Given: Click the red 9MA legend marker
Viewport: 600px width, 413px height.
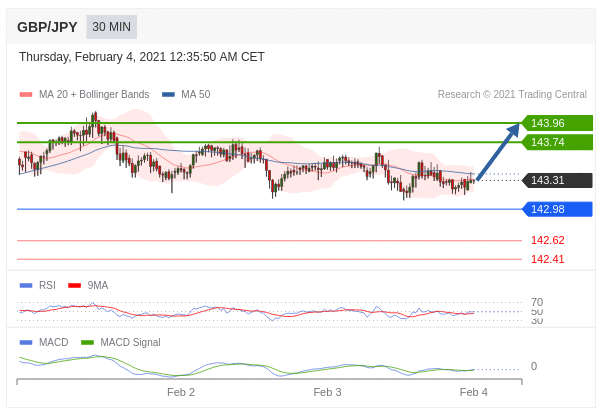Looking at the screenshot, I should pyautogui.click(x=75, y=285).
